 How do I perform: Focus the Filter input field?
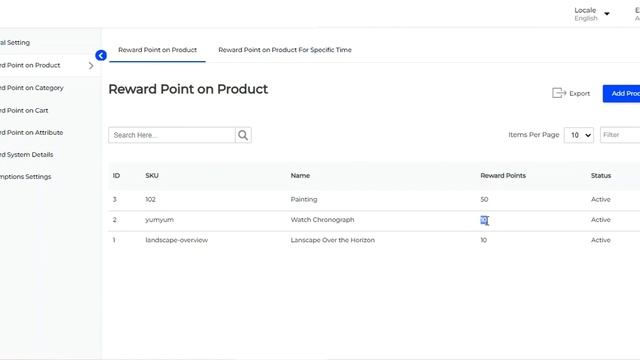pyautogui.click(x=620, y=135)
